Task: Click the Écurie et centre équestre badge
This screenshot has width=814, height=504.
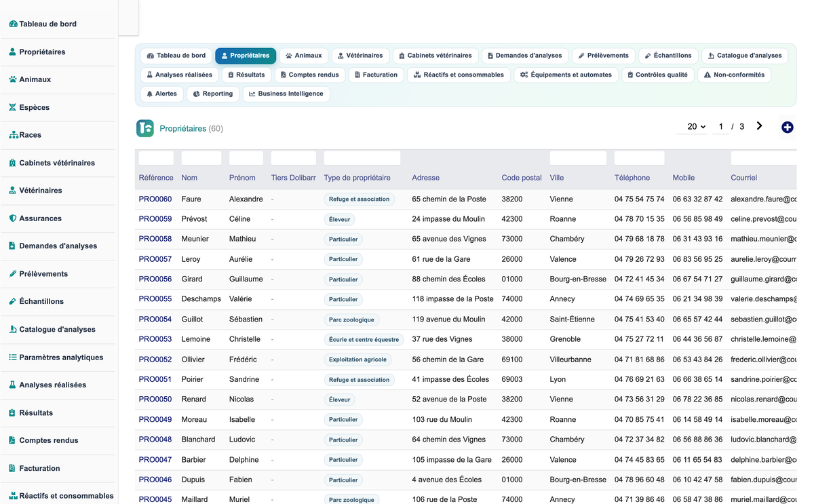Action: coord(364,340)
